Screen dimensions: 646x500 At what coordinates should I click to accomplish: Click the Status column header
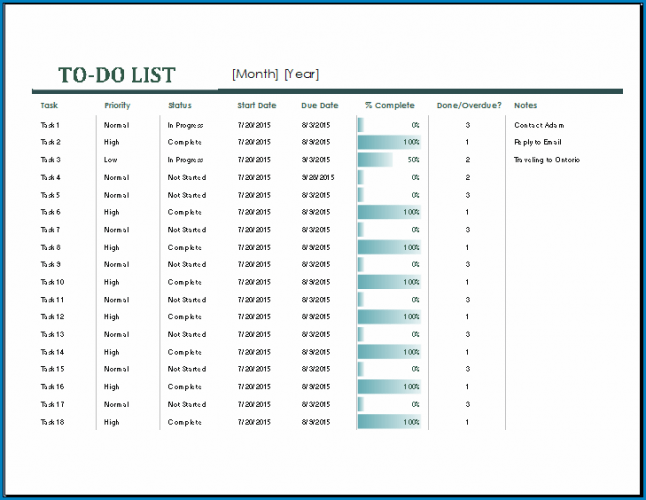point(180,105)
